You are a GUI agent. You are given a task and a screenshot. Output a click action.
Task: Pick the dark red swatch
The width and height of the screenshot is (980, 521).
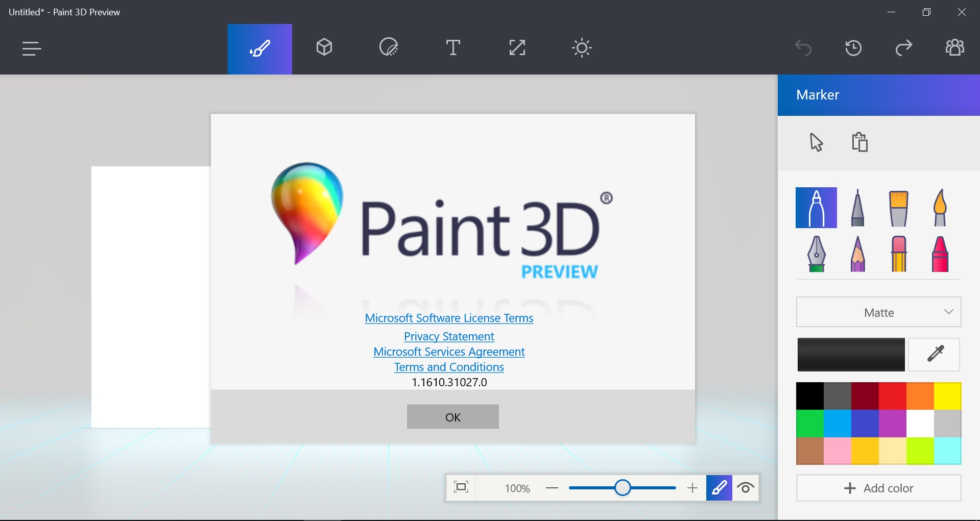(865, 396)
